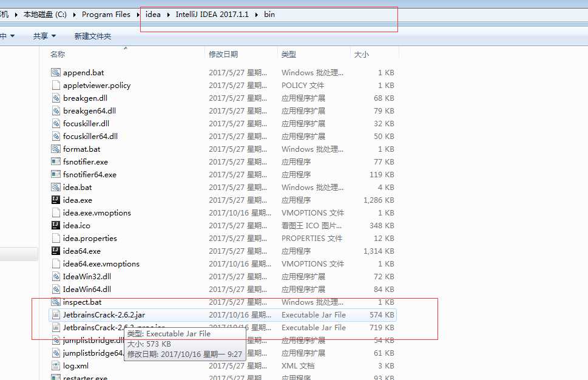The image size is (588, 380).
Task: Expand the arrow after idea in the path
Action: coord(168,15)
